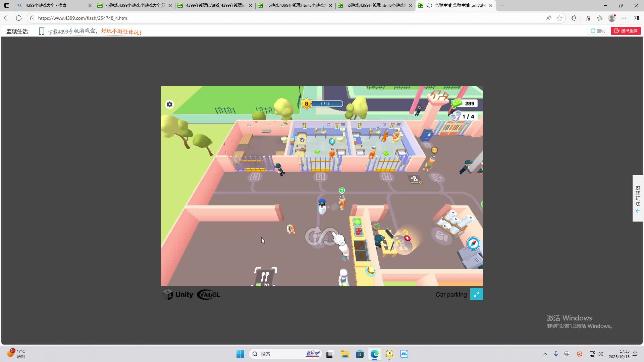Click the teal fullscreen expand icon
This screenshot has height=362, width=644.
(x=477, y=294)
